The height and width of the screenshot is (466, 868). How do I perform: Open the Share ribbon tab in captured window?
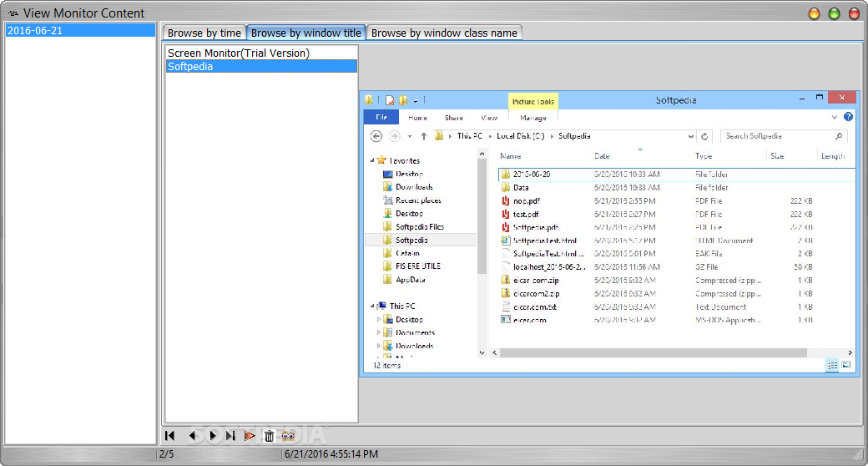pyautogui.click(x=453, y=118)
